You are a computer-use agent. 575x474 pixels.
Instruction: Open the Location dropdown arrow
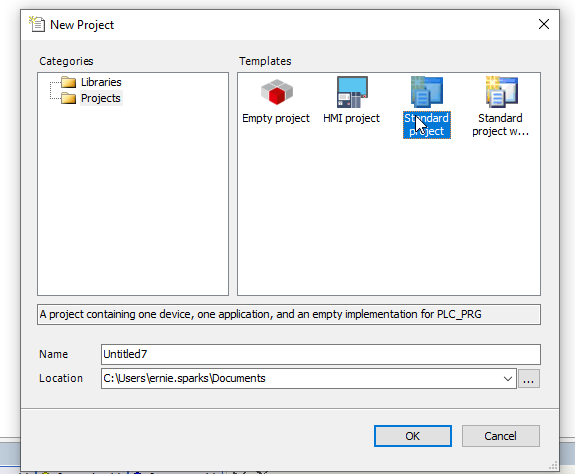click(x=508, y=379)
